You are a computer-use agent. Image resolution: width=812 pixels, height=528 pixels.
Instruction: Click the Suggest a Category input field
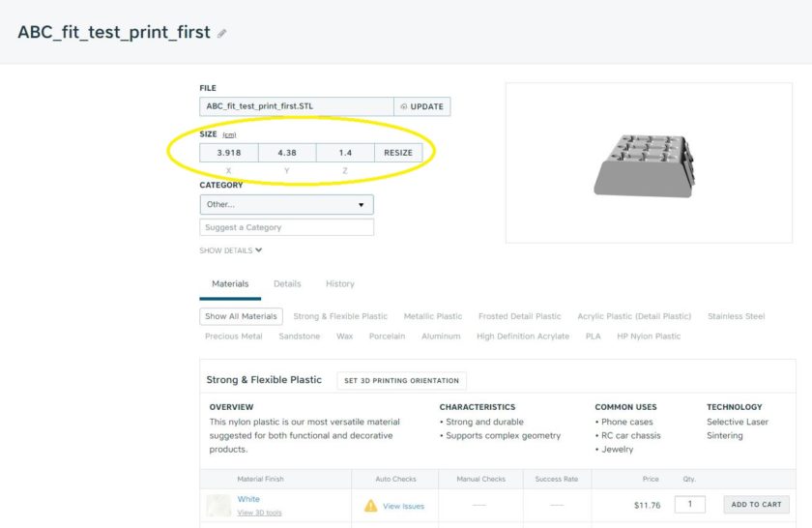pos(286,227)
